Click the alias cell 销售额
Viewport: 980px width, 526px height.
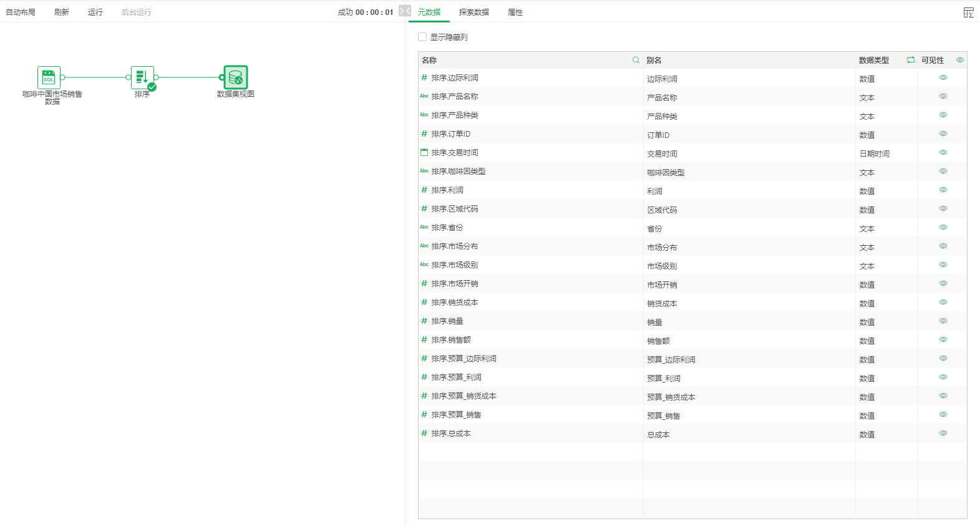coord(658,341)
